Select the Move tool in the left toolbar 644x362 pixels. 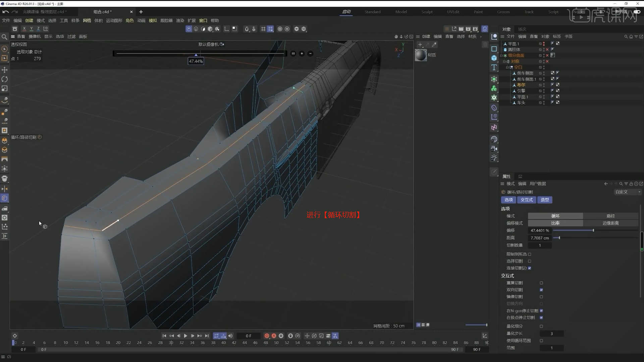coord(5,70)
